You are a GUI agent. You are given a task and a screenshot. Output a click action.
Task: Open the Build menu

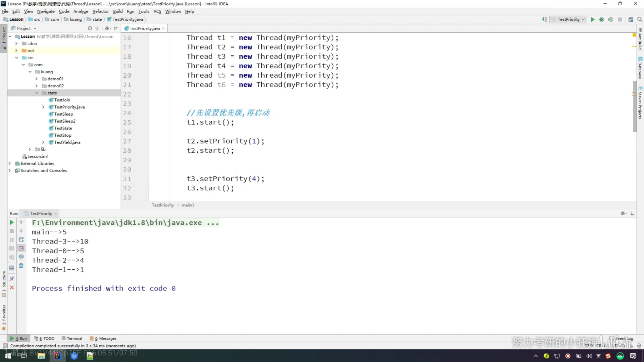[x=118, y=11]
